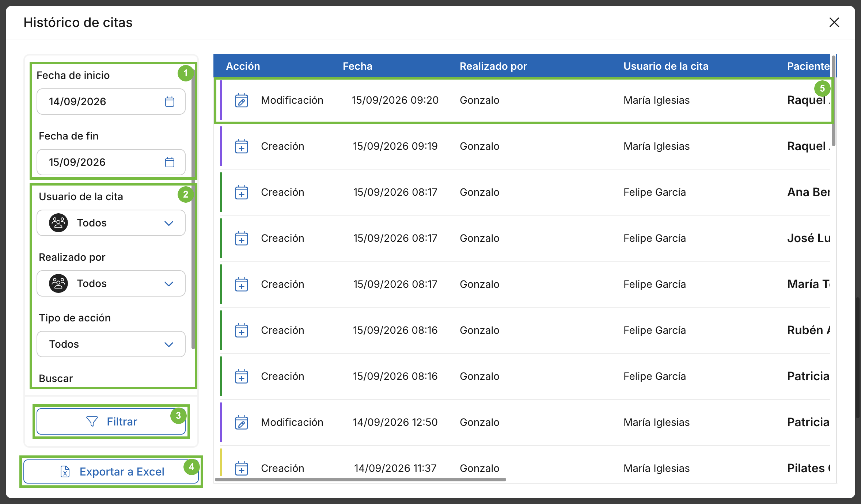Click the table's vertical scrollbar thumb
Screen dimensions: 861x504
click(834, 100)
